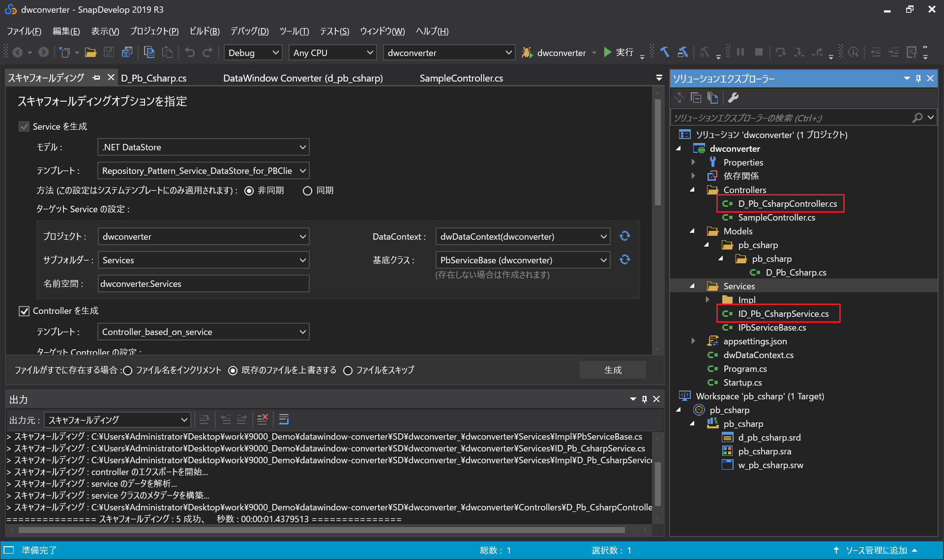Viewport: 944px width, 560px height.
Task: Toggle word wrap in output panel
Action: 284,420
